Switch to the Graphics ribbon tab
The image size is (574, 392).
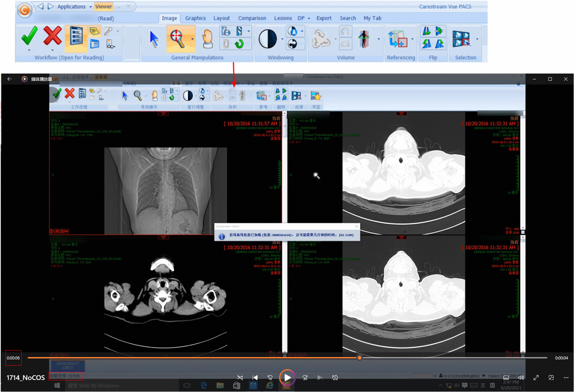[195, 18]
